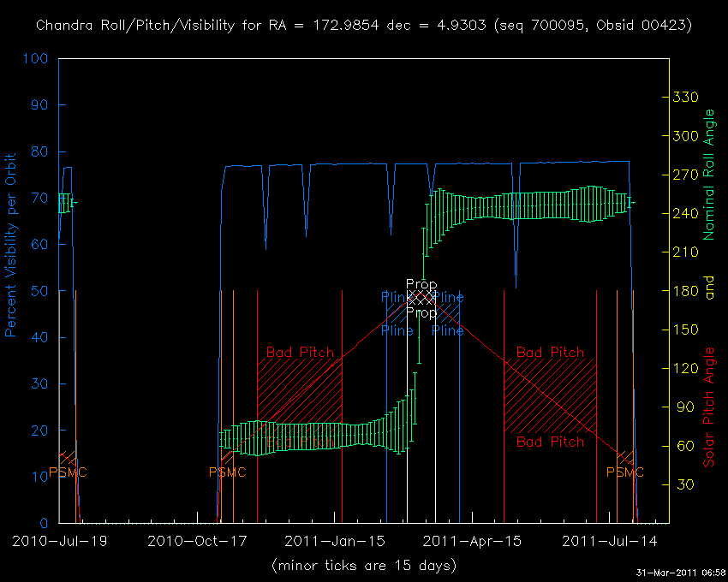
Task: Click the 100 tick on the visibility axis
Action: pos(36,59)
